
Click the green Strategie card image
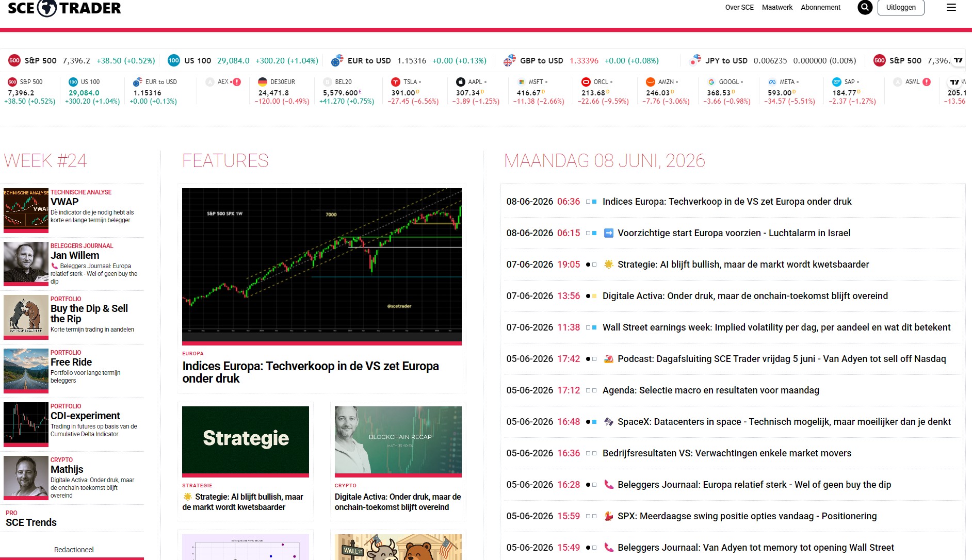246,441
